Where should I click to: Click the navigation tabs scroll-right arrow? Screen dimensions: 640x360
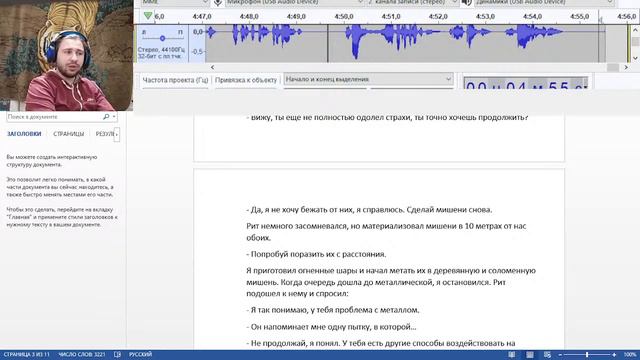[x=117, y=134]
